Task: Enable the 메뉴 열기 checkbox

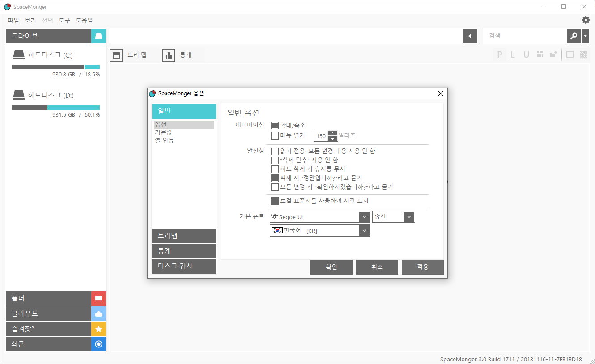Action: tap(275, 135)
